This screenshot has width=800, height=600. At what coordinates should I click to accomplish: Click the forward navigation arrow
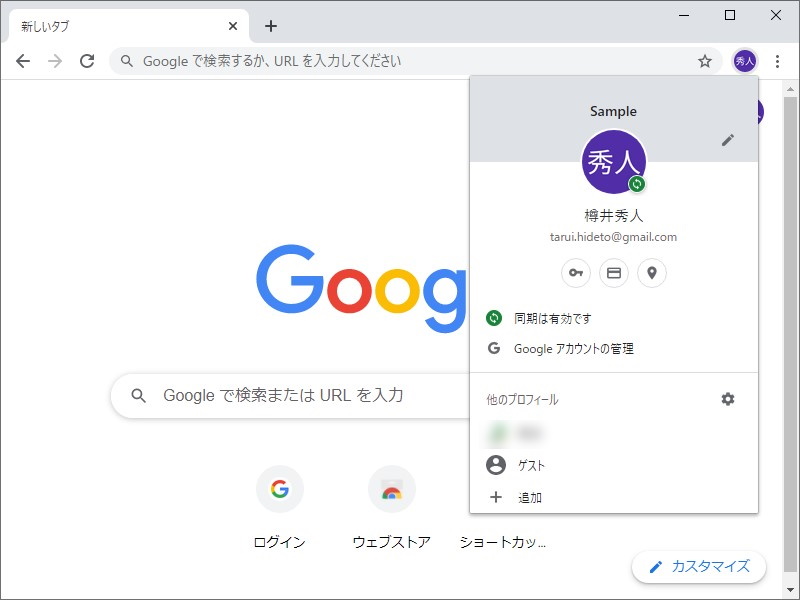click(x=55, y=61)
